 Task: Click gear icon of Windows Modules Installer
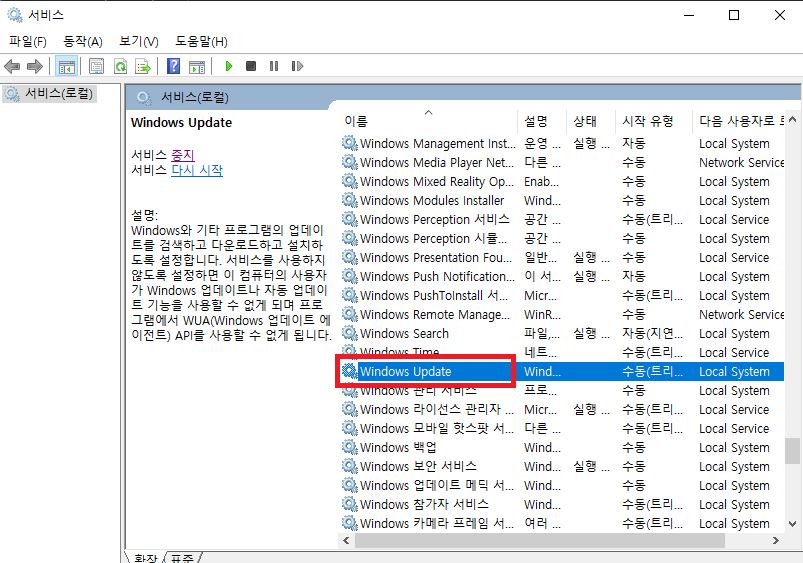[349, 200]
